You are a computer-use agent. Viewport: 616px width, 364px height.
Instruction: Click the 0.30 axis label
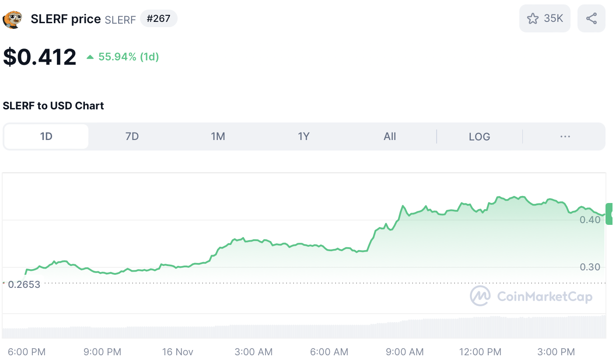[590, 267]
